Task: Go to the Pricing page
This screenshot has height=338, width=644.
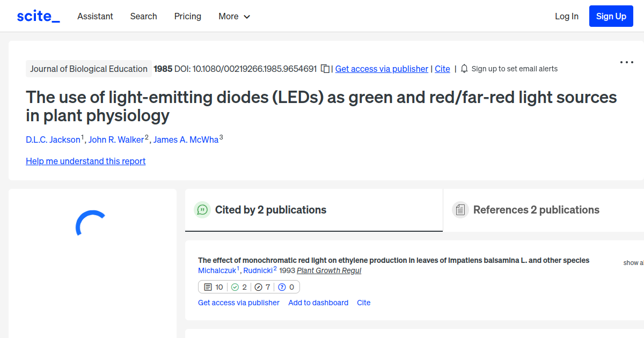Action: (x=187, y=16)
